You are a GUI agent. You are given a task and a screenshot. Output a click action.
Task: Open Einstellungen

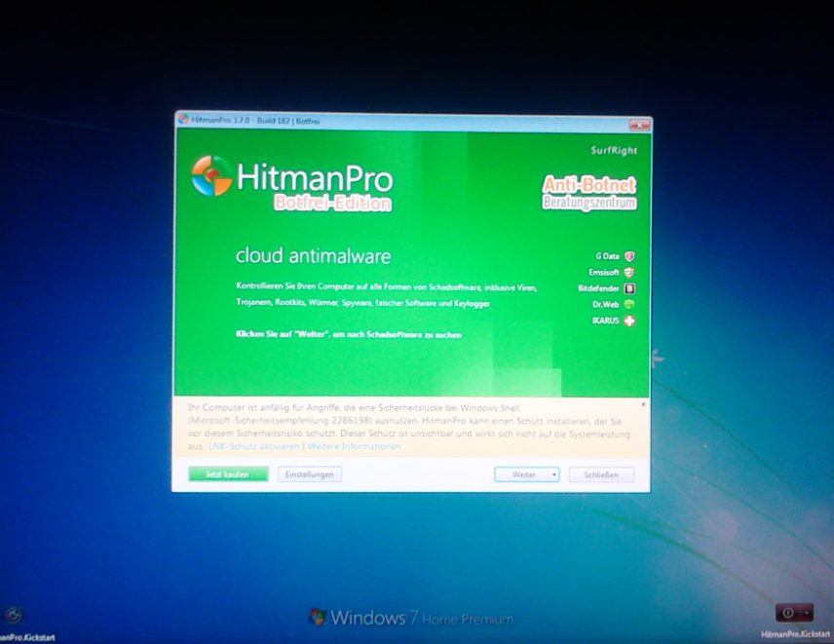pos(310,474)
